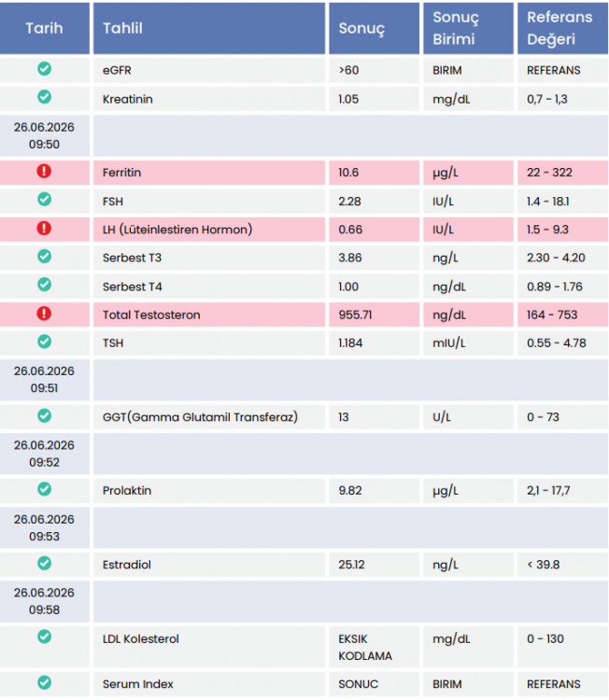The height and width of the screenshot is (700, 609).
Task: Click the green checkmark for LDL Kolesterol
Action: pos(44,637)
